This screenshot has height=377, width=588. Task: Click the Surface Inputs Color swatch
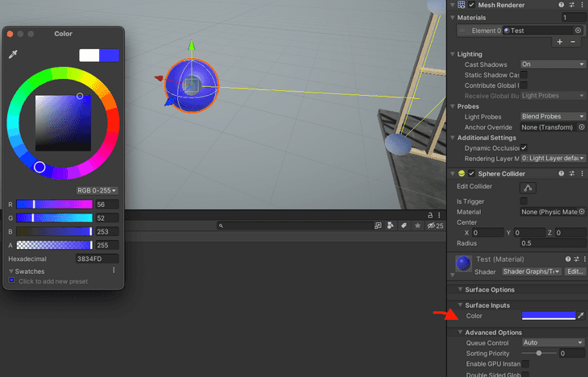(x=549, y=316)
